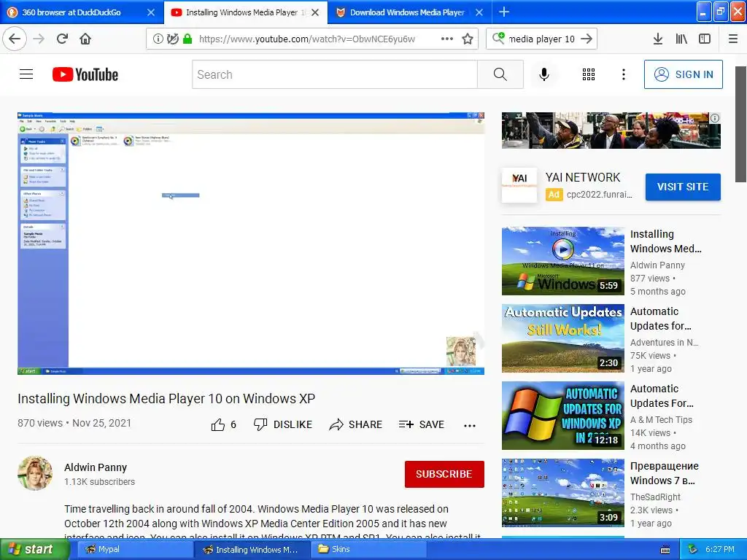747x560 pixels.
Task: Click the SIGN IN button
Action: (x=683, y=74)
